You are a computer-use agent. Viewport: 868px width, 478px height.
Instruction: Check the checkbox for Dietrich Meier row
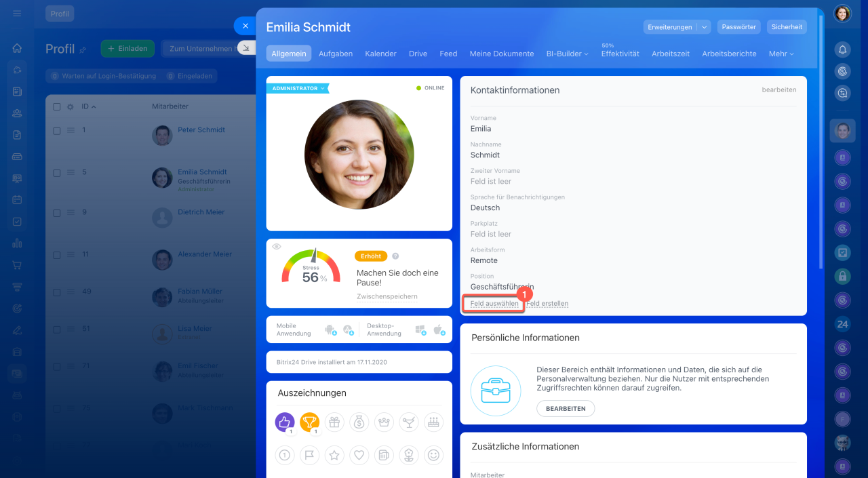tap(57, 213)
